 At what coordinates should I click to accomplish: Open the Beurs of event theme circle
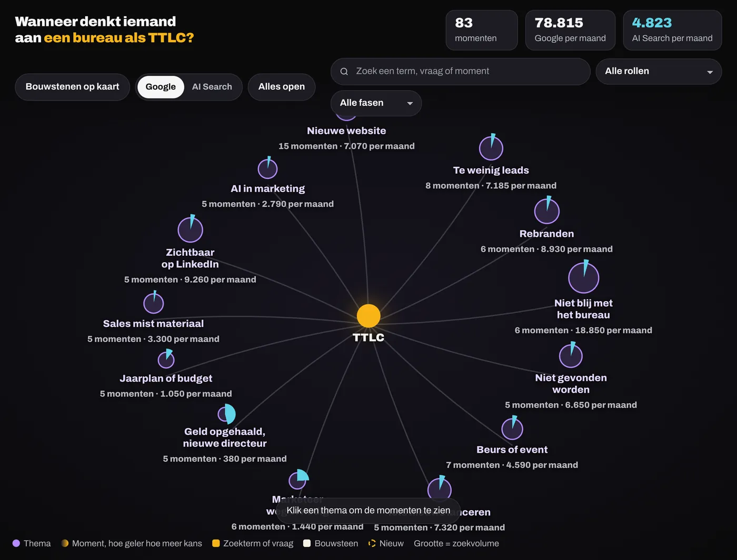coord(512,428)
